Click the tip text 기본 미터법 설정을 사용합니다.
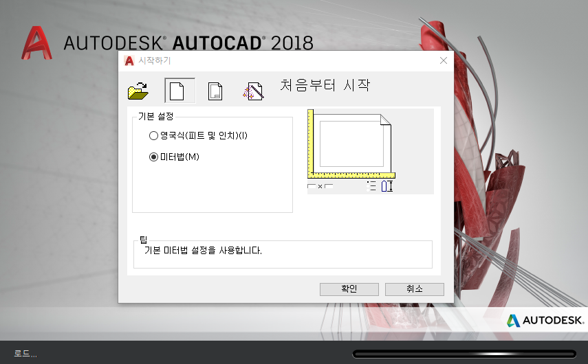The image size is (588, 364). (203, 251)
